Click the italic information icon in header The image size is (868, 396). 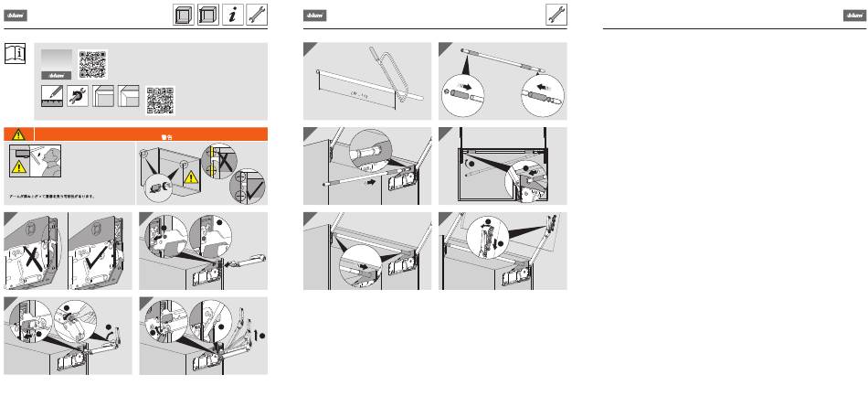pyautogui.click(x=232, y=15)
